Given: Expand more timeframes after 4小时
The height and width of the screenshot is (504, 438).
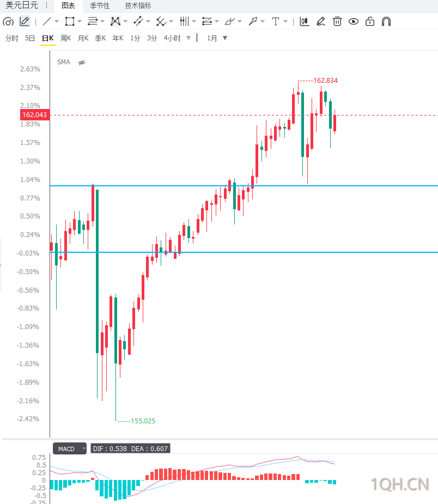Looking at the screenshot, I should [x=188, y=38].
